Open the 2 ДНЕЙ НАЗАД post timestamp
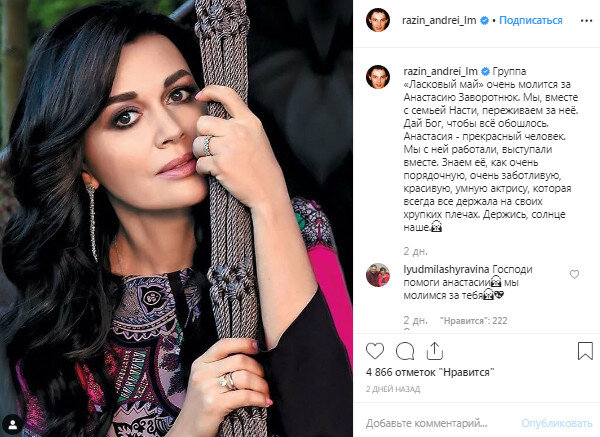 pyautogui.click(x=393, y=389)
